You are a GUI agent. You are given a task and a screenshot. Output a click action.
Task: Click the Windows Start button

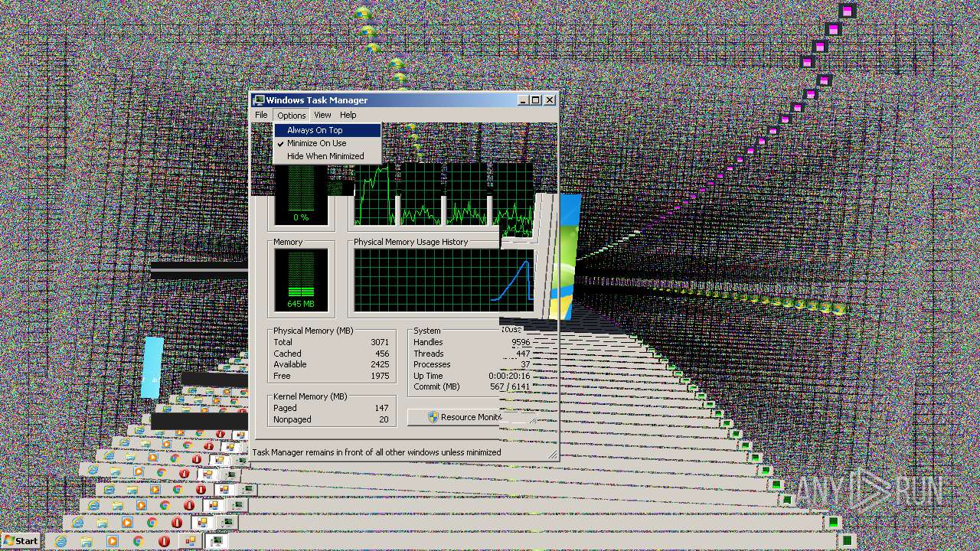pyautogui.click(x=21, y=541)
